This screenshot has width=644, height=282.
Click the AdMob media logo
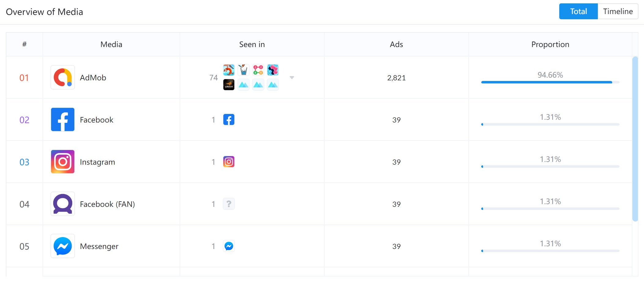click(x=63, y=77)
